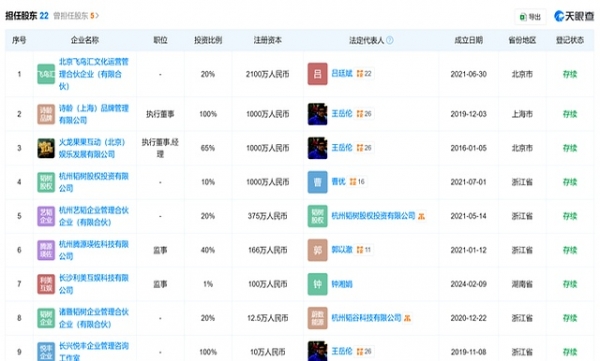Click the 火龙果果互动 company logo thumbnail
The width and height of the screenshot is (600, 361).
[x=46, y=148]
